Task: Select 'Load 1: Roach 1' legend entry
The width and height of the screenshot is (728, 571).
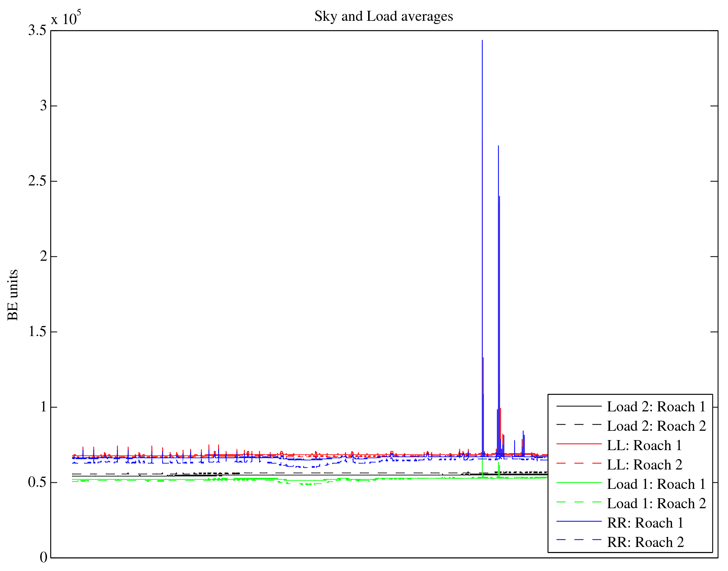Action: click(x=656, y=484)
